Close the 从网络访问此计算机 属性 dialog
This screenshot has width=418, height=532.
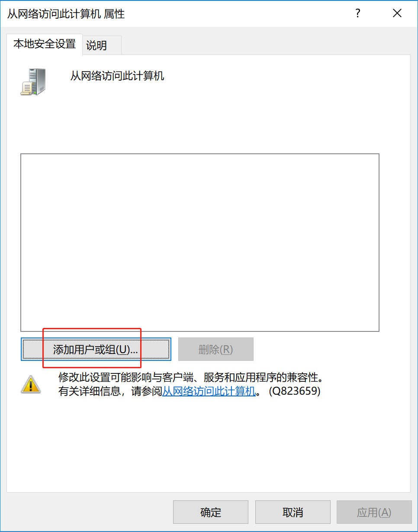click(x=397, y=13)
